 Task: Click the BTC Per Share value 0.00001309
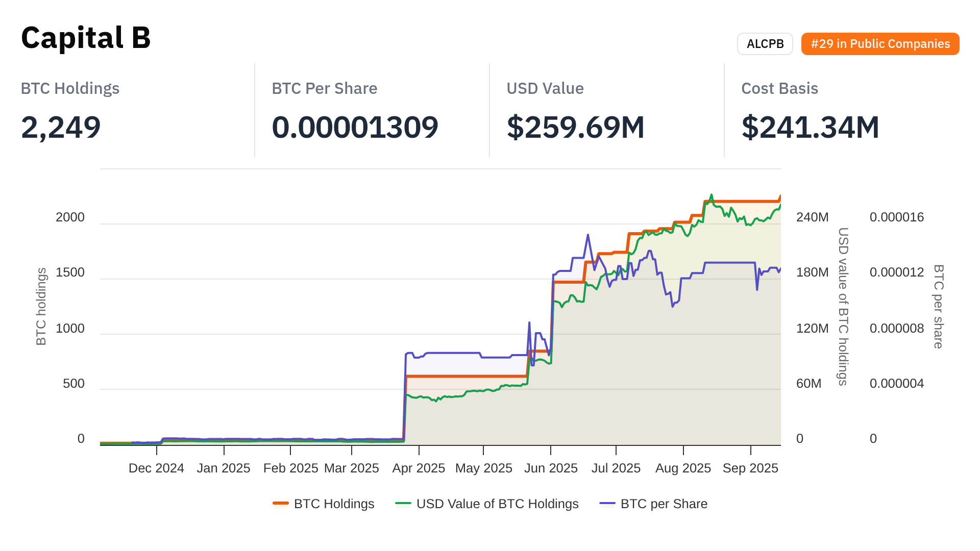[355, 127]
